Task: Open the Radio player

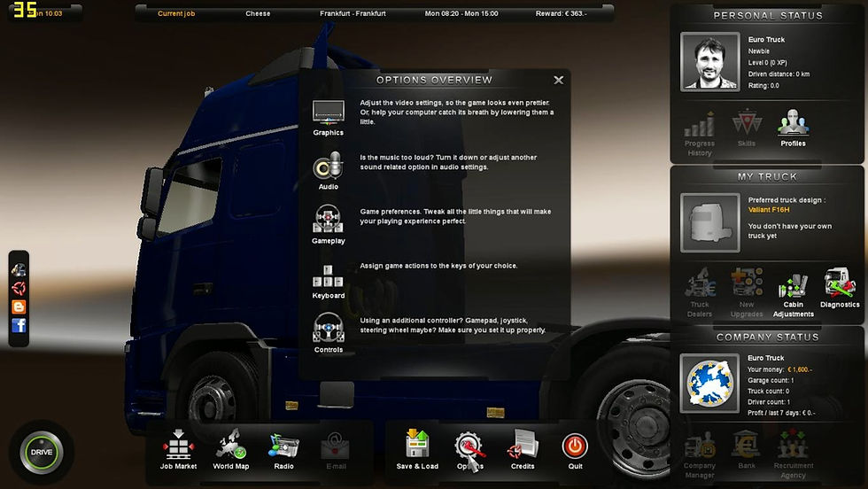Action: (x=284, y=451)
